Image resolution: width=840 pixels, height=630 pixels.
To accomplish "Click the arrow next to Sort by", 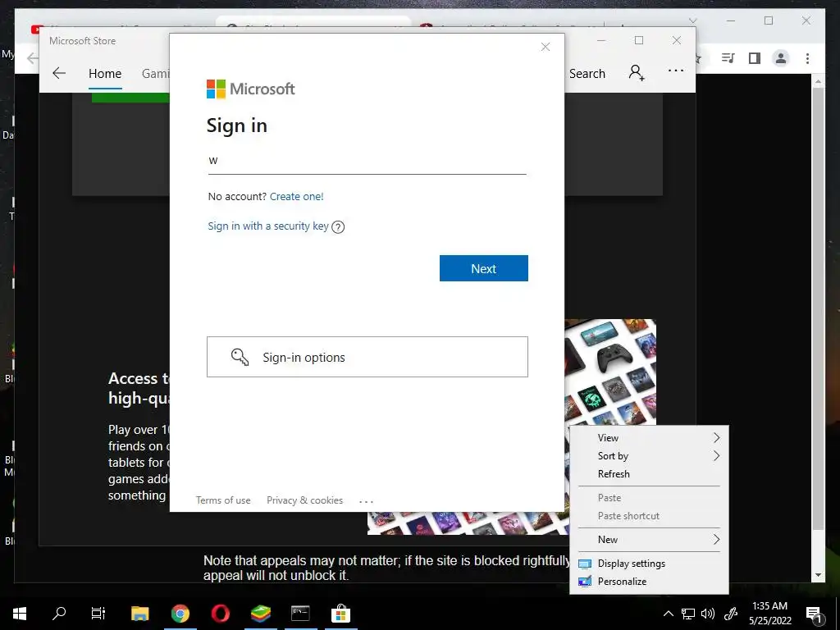I will click(x=716, y=456).
